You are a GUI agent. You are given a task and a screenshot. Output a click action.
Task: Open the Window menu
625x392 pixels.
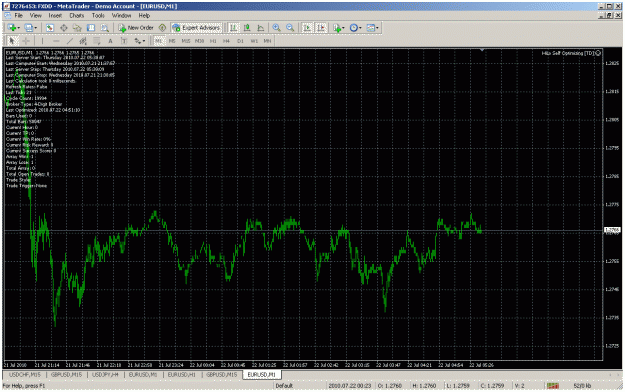[121, 16]
